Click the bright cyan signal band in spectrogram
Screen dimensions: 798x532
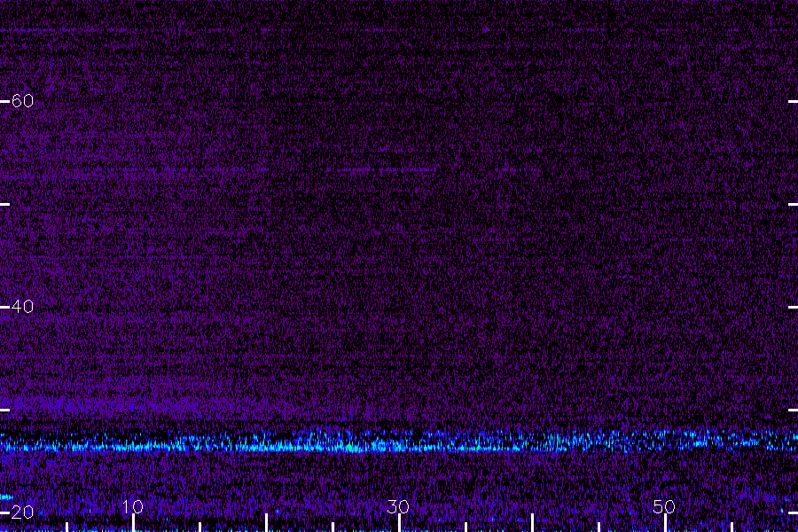[x=399, y=442]
